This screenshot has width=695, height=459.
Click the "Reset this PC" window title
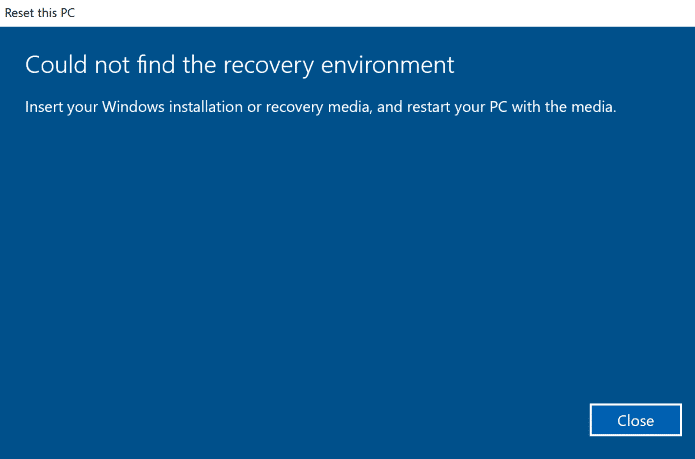click(40, 13)
